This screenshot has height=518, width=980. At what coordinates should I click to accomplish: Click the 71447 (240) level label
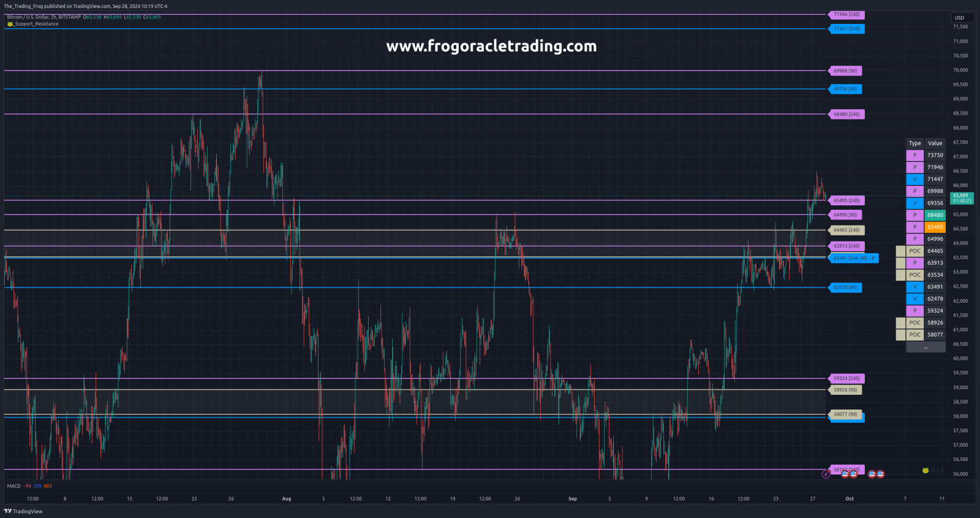(846, 29)
